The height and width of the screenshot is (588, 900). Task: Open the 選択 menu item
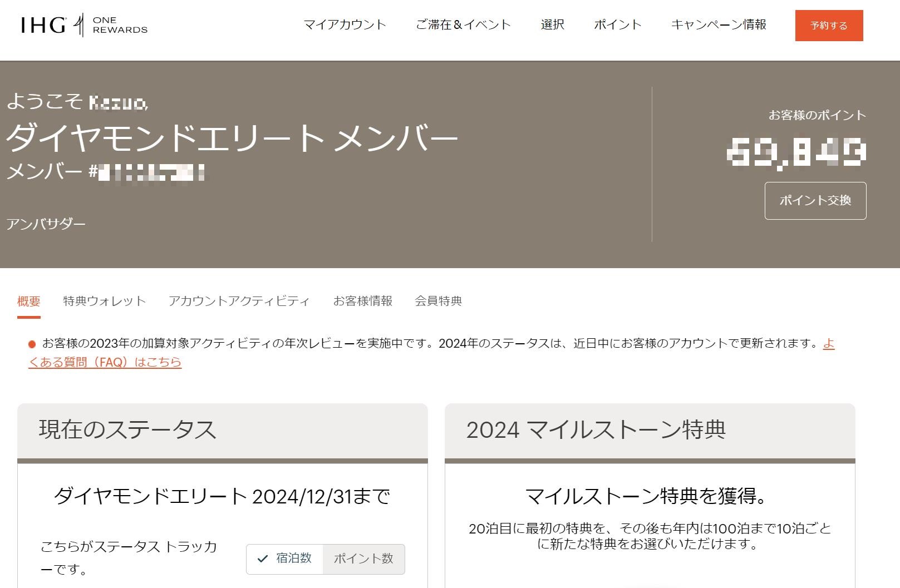pos(552,24)
